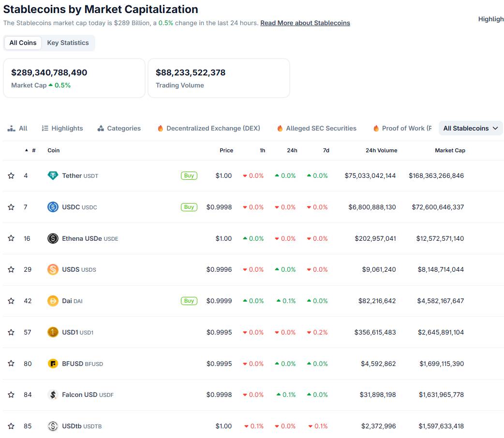
Task: Sort by 24h change header
Action: coord(292,150)
